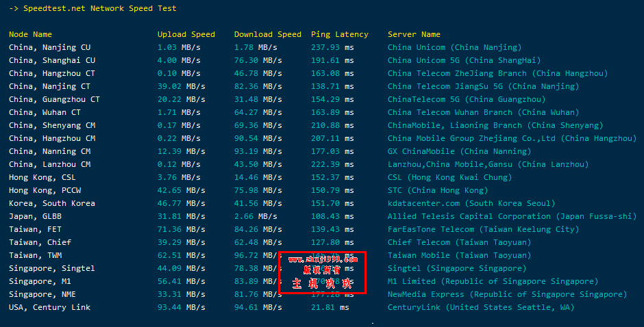Select node 'Singapore, M1'

(40, 281)
